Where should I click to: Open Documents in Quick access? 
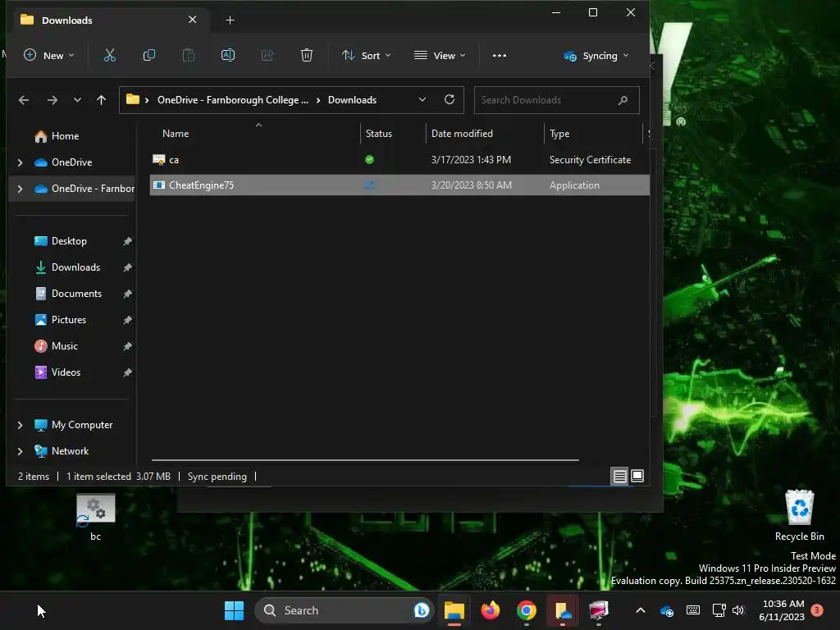67,294
